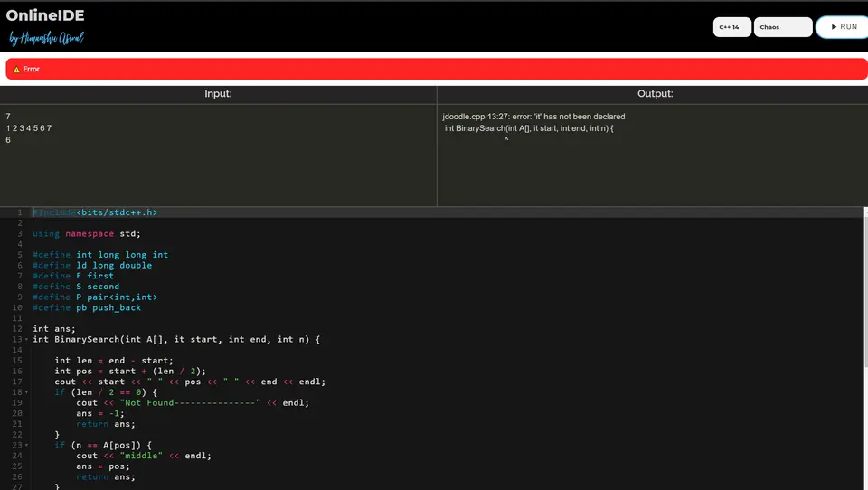Click inside the Output panel area
Image resolution: width=868 pixels, height=490 pixels.
click(x=653, y=155)
